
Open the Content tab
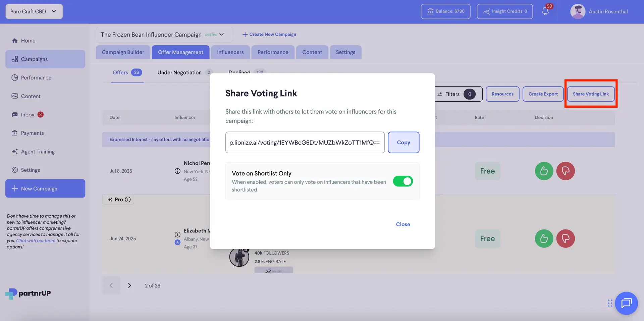312,52
